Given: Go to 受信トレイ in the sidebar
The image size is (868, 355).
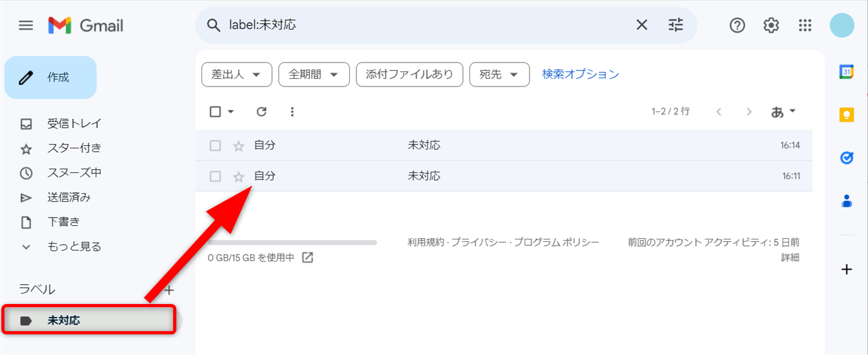Looking at the screenshot, I should 74,123.
